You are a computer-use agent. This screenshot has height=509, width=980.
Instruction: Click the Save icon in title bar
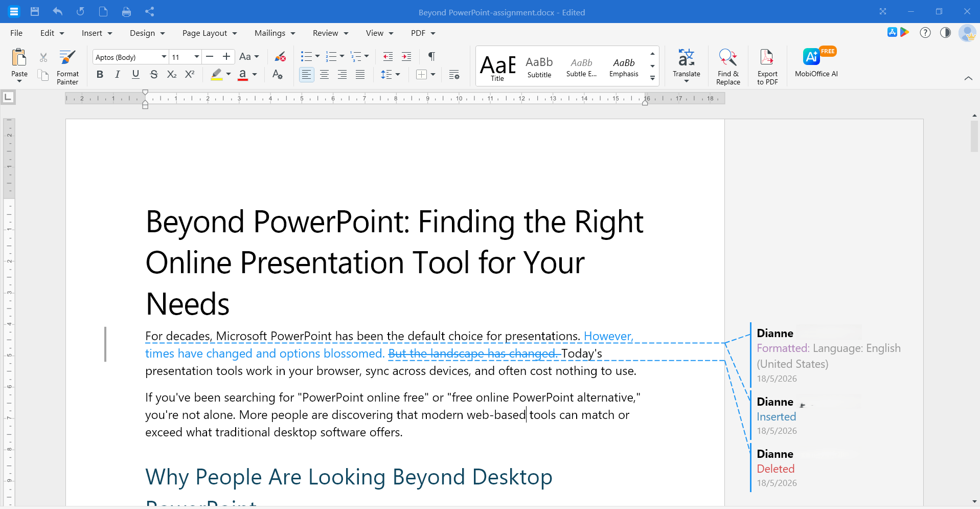tap(35, 12)
